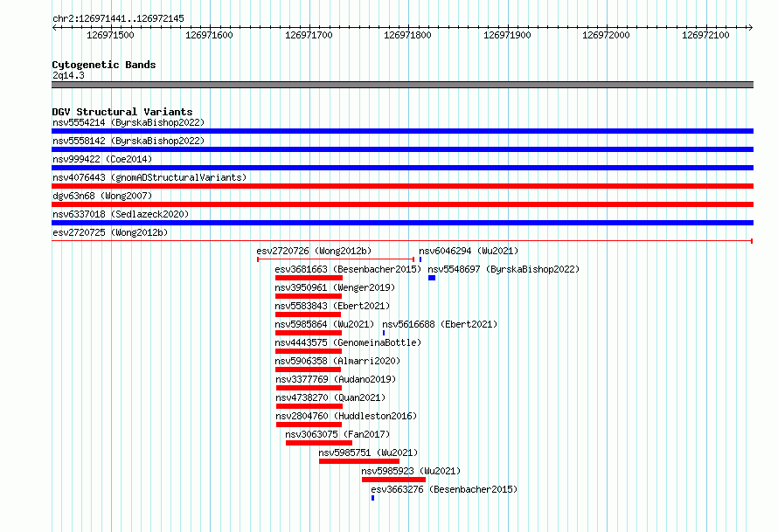
Task: Click the nsv3377769 (Audano2019) label
Action: (x=336, y=379)
